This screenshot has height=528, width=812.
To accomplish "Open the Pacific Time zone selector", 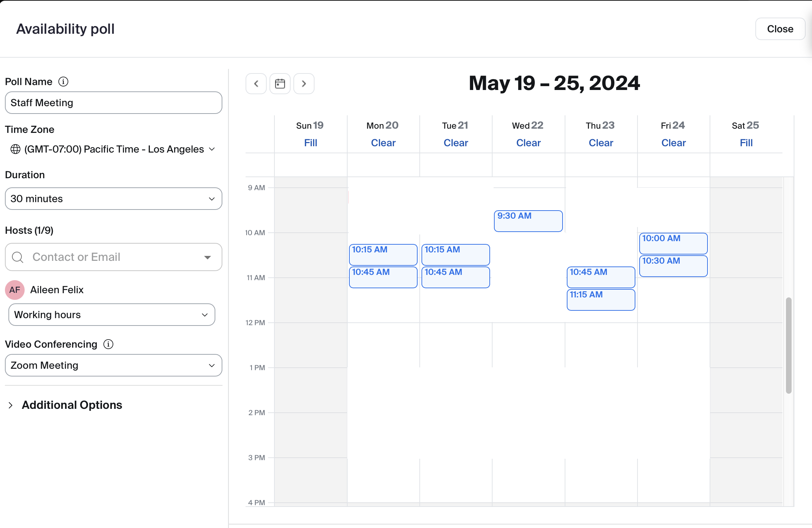I will tap(113, 149).
